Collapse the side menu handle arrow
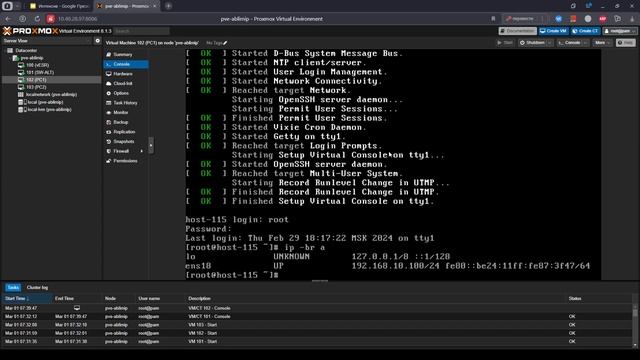 (x=151, y=145)
